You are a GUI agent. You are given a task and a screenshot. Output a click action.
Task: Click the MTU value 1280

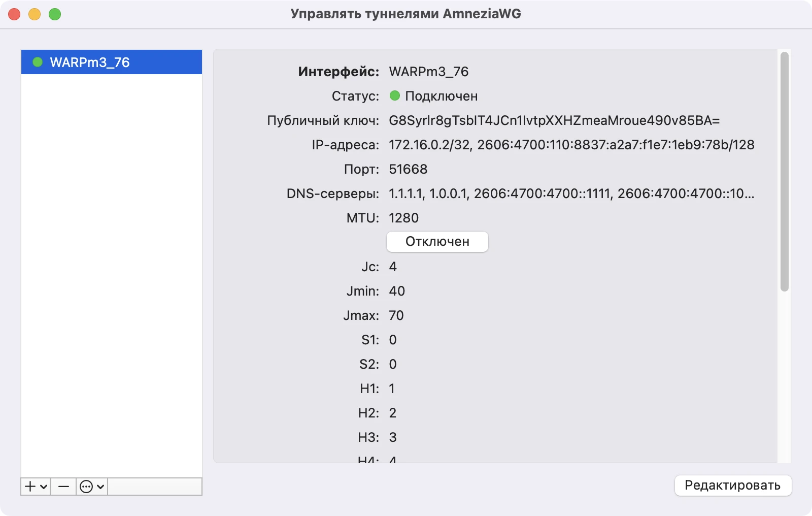tap(403, 218)
